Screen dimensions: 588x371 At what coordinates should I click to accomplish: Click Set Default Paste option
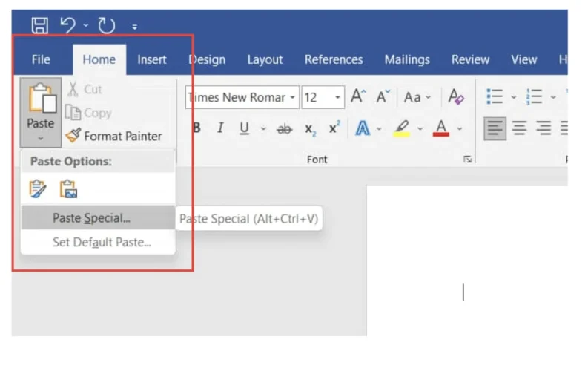pyautogui.click(x=102, y=242)
